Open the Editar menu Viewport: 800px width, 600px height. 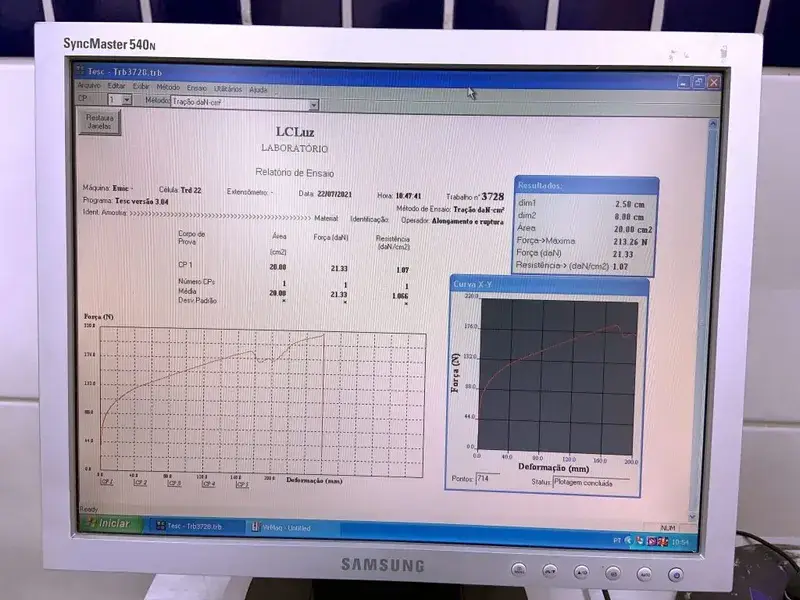tap(117, 88)
